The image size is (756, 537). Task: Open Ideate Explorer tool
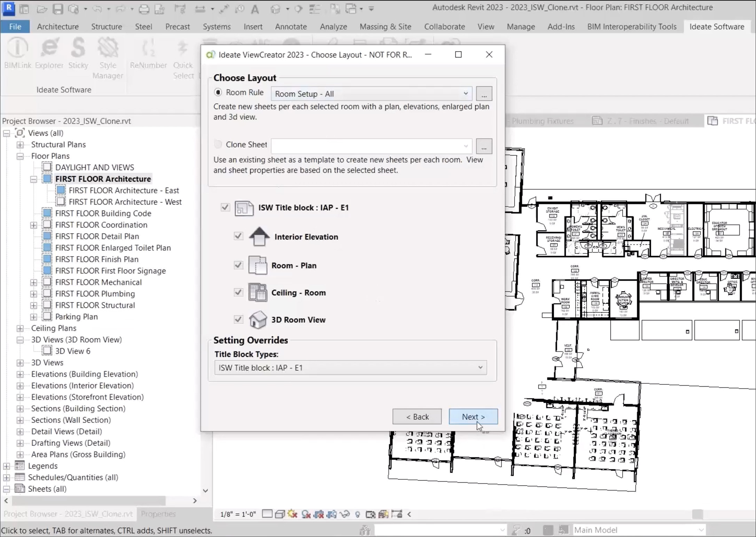[x=49, y=54]
